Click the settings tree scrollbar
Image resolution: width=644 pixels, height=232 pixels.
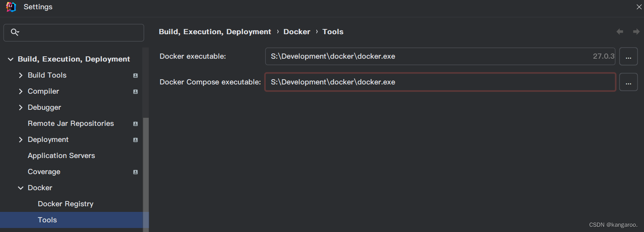[146, 175]
